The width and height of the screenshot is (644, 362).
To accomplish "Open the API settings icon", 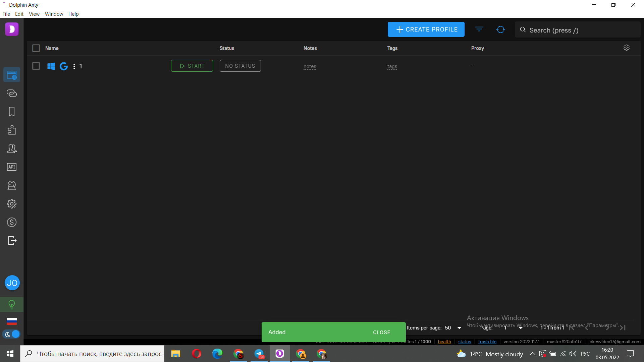I will click(x=12, y=167).
